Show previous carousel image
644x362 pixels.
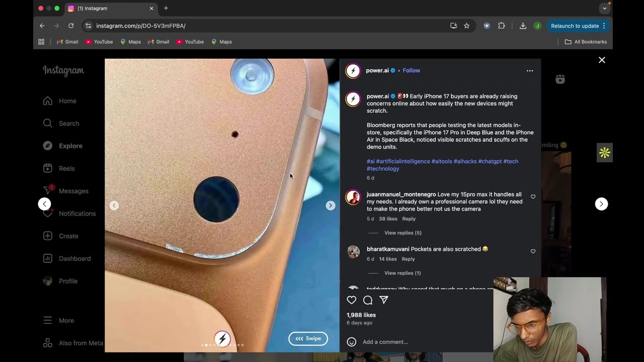114,206
